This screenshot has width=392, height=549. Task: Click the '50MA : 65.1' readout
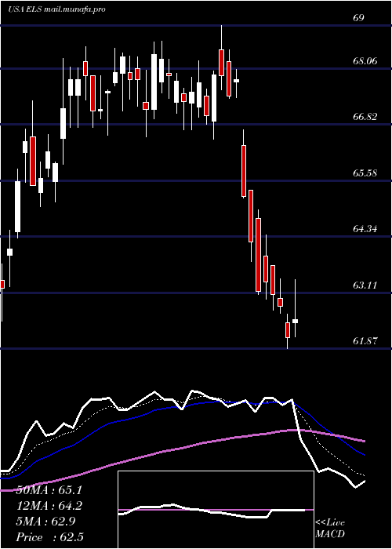(x=49, y=490)
